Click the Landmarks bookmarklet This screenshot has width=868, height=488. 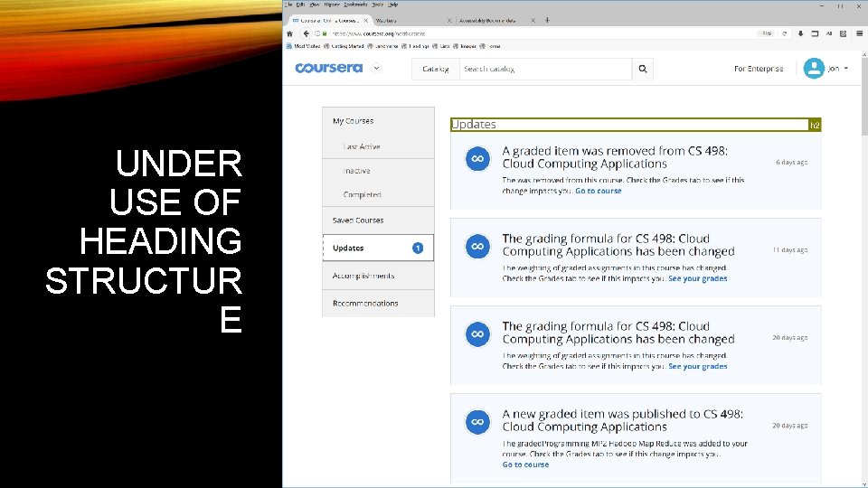382,46
